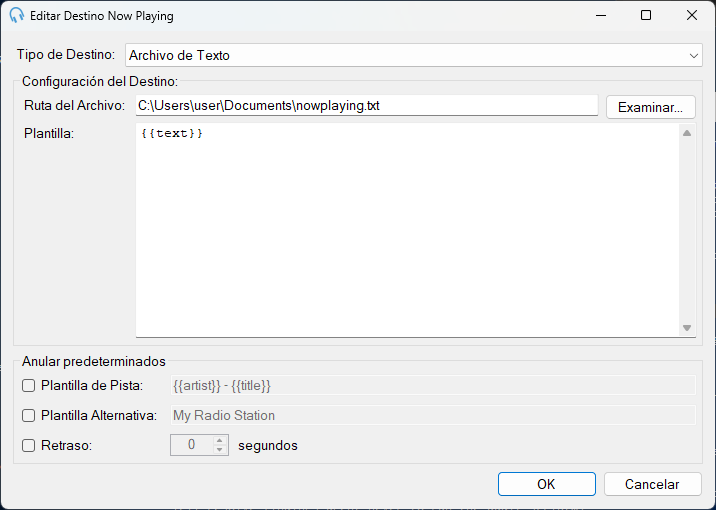Click the Plantilla: label
Viewport: 716px width, 510px height.
coord(49,134)
